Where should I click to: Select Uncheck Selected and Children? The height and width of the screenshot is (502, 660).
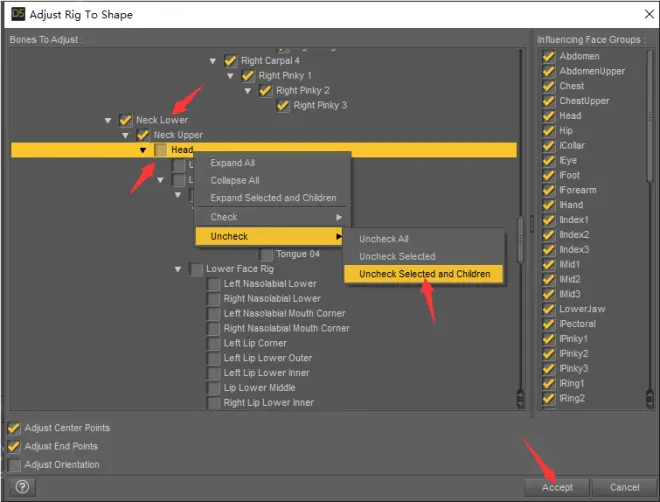[423, 274]
